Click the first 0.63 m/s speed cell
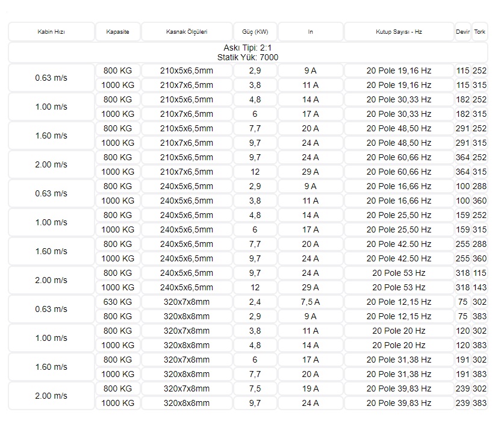The image size is (504, 421). [x=51, y=78]
